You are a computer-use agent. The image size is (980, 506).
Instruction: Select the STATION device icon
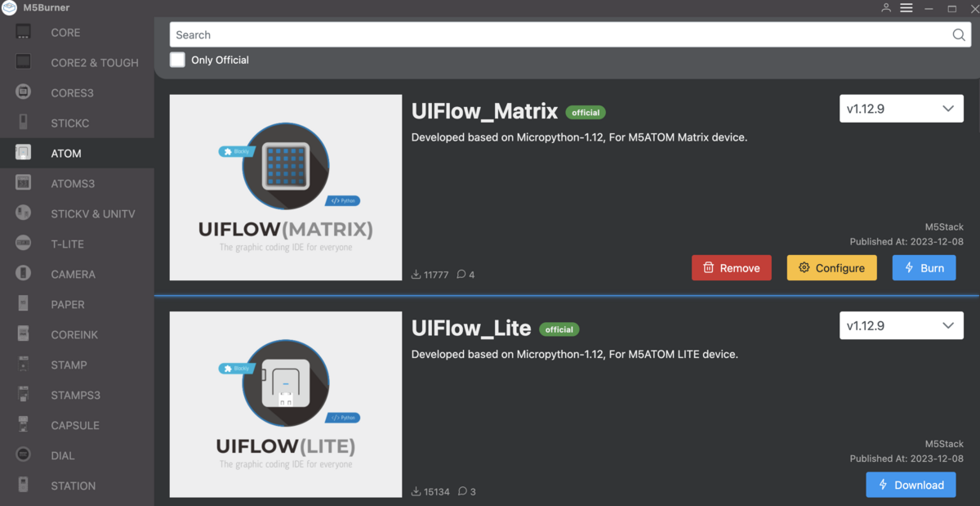24,486
